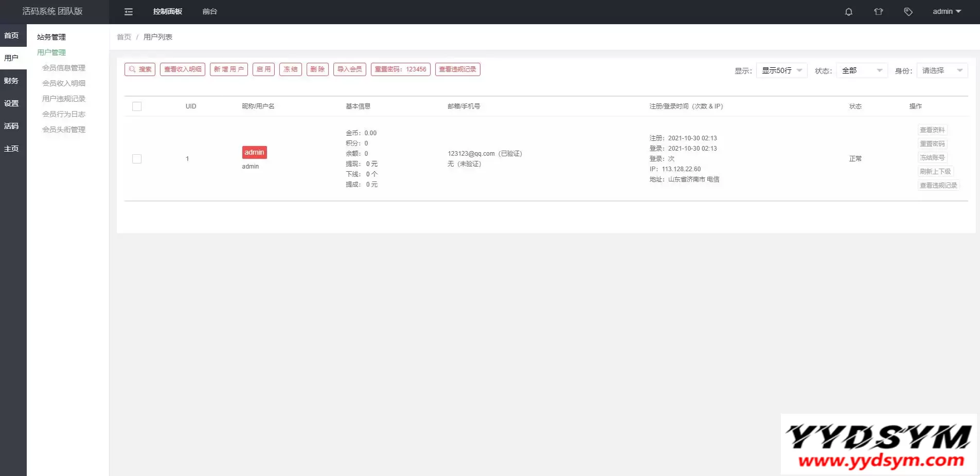Click the red admin nickname badge
This screenshot has height=476, width=980.
[x=254, y=152]
